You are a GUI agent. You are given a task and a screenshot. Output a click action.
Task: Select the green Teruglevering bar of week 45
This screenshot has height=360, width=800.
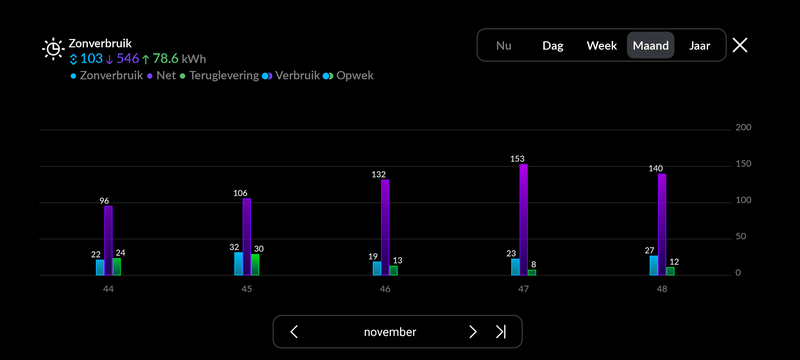[255, 265]
